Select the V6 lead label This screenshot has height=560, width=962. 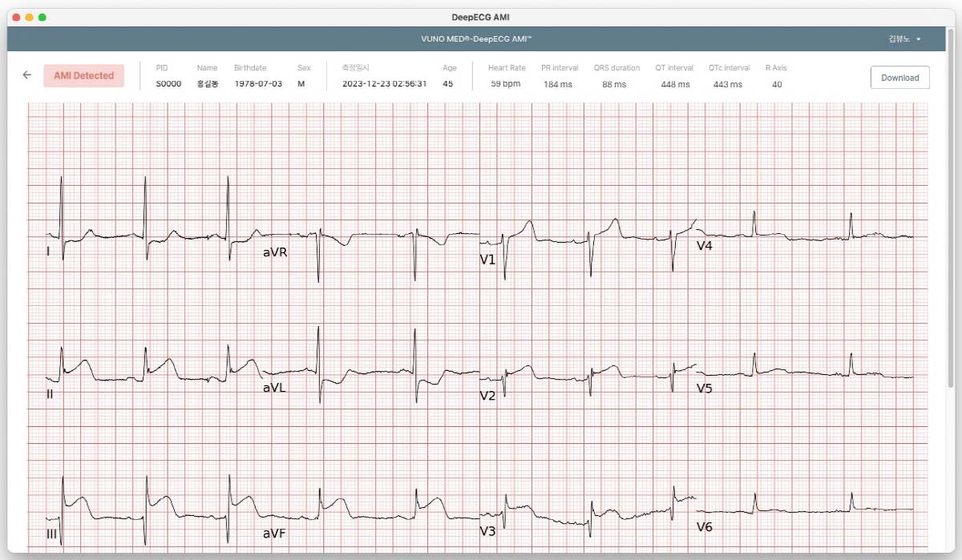pyautogui.click(x=704, y=527)
